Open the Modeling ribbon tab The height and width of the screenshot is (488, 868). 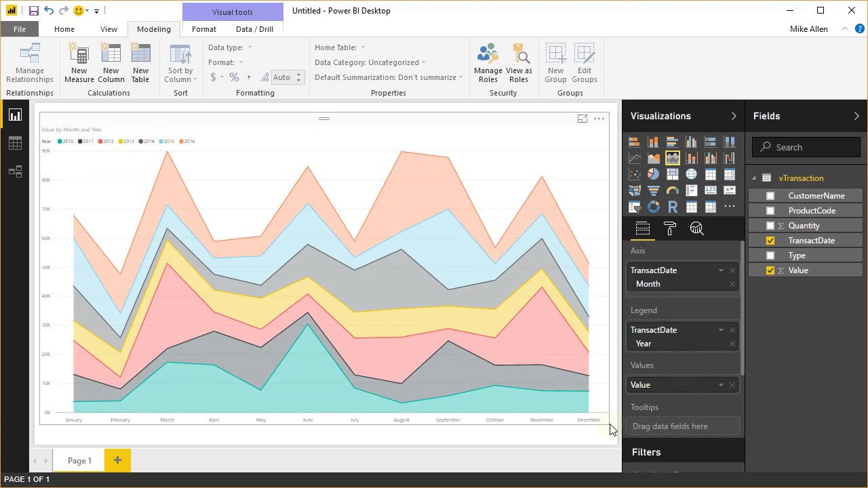point(153,29)
